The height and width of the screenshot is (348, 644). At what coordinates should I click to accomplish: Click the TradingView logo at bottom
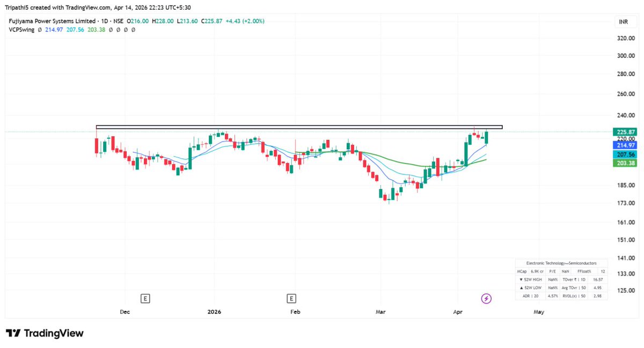[x=45, y=333]
